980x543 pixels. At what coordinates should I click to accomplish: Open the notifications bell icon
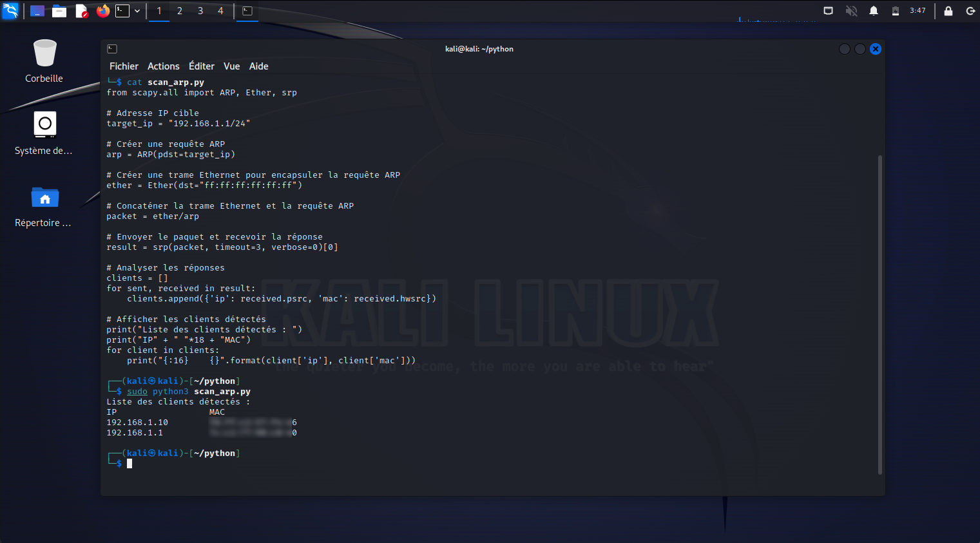pos(874,10)
